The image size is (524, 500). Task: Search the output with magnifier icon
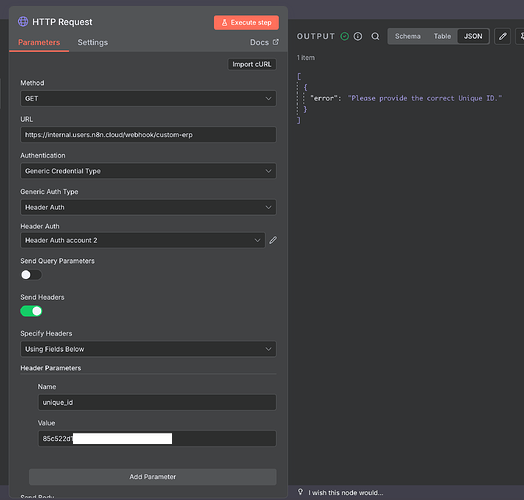pos(375,36)
